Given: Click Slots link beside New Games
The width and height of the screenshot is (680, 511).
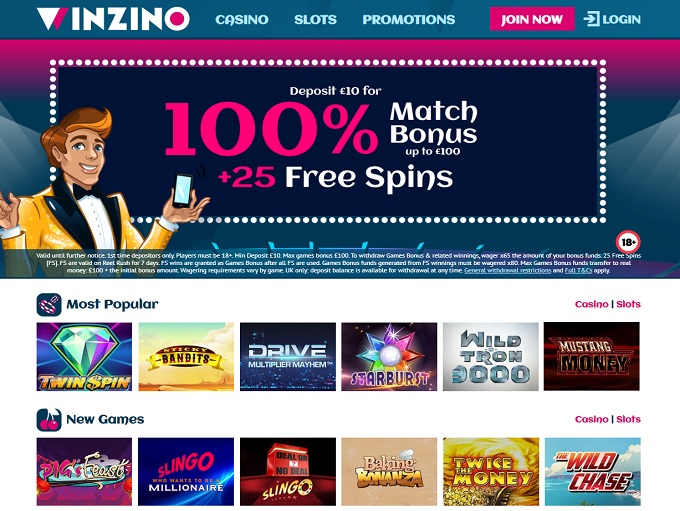Looking at the screenshot, I should point(628,419).
